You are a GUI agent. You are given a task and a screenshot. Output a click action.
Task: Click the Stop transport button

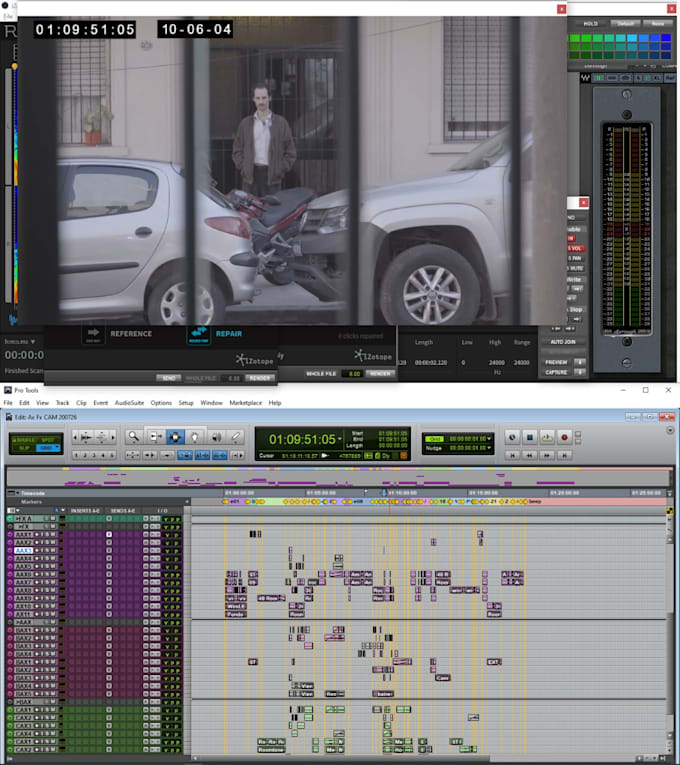pyautogui.click(x=530, y=437)
